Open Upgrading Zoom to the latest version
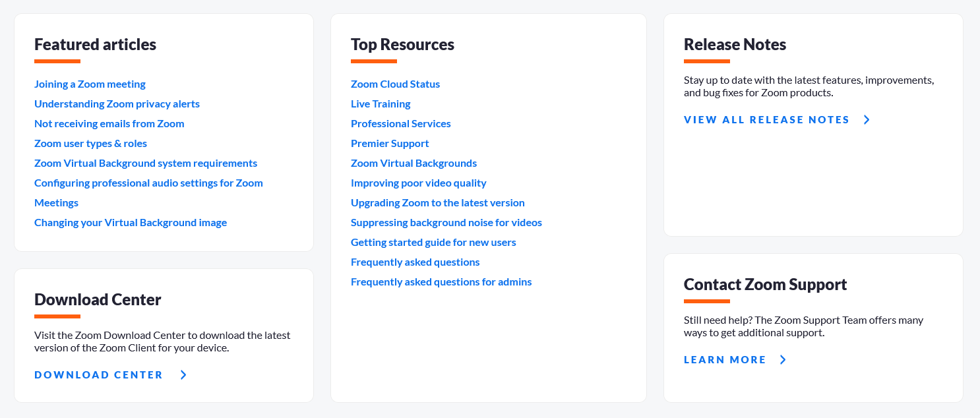The image size is (980, 418). coord(437,202)
